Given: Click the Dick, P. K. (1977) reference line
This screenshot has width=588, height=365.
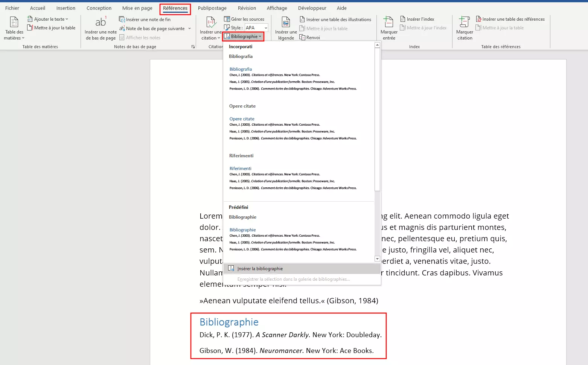Looking at the screenshot, I should point(291,335).
